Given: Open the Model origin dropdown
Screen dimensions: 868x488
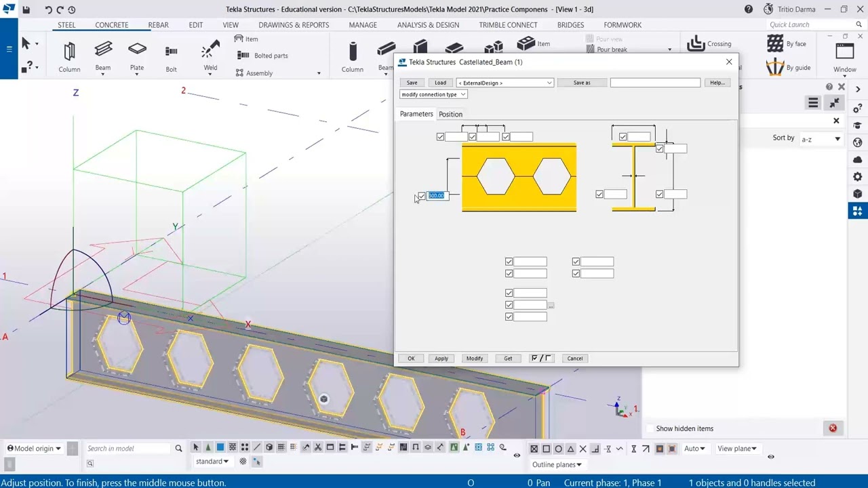Looking at the screenshot, I should (34, 449).
